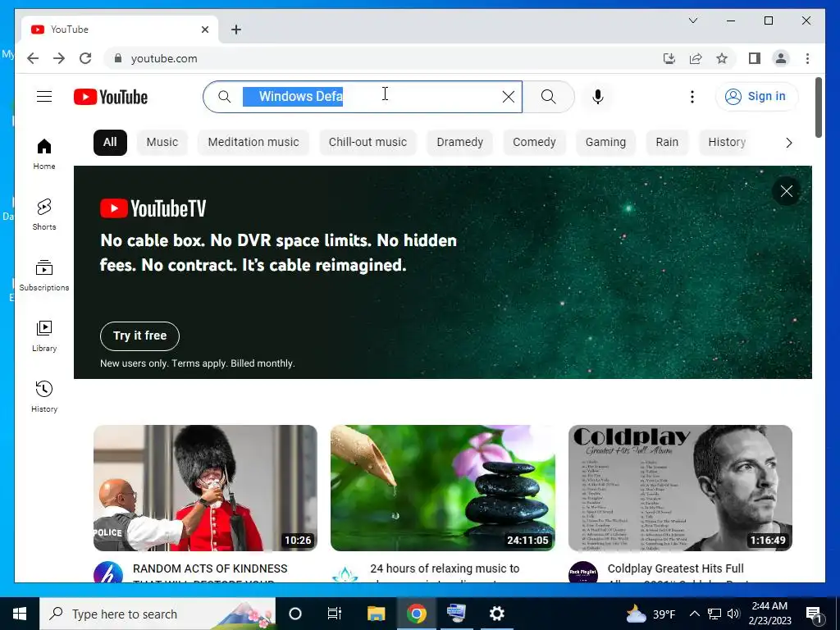This screenshot has height=630, width=840.
Task: Open the 39°F weather widget
Action: coord(651,614)
